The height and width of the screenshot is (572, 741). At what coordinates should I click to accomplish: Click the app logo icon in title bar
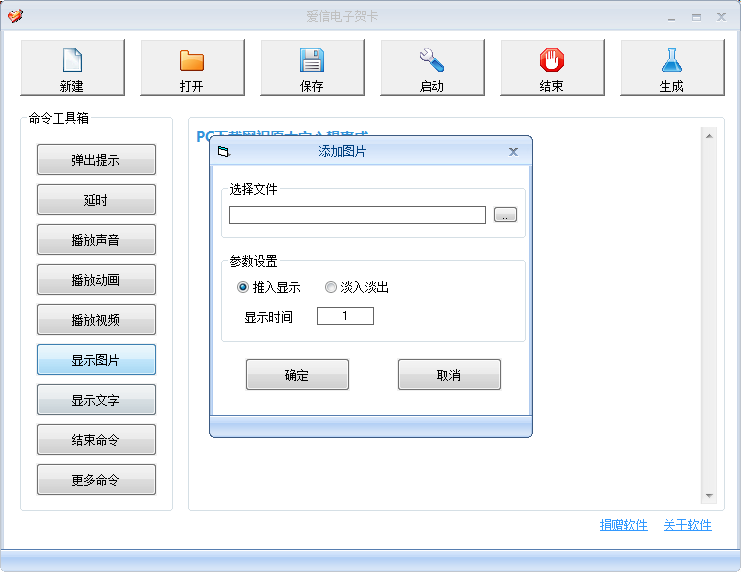16,16
